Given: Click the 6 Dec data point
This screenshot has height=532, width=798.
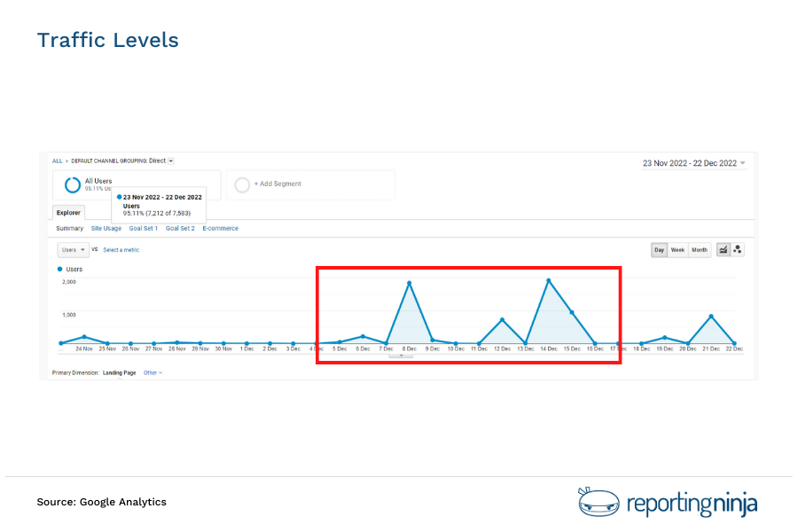Looking at the screenshot, I should click(x=363, y=337).
